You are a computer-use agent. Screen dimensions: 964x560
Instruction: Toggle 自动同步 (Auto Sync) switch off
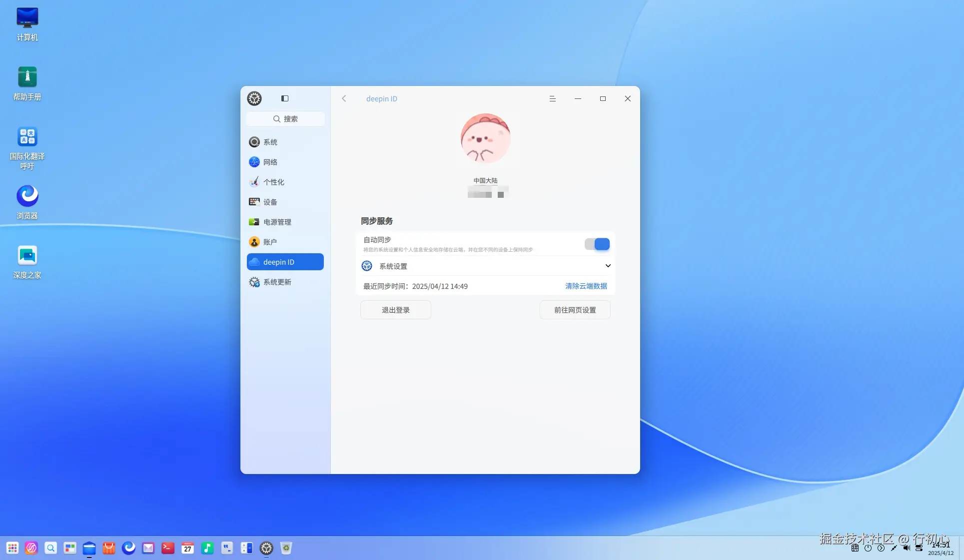point(597,244)
